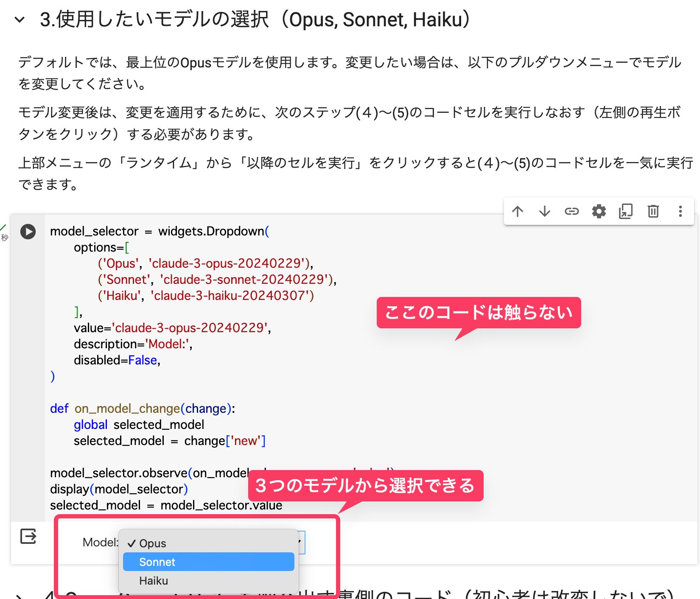
Task: Copy link to cell using chain icon
Action: click(x=571, y=211)
